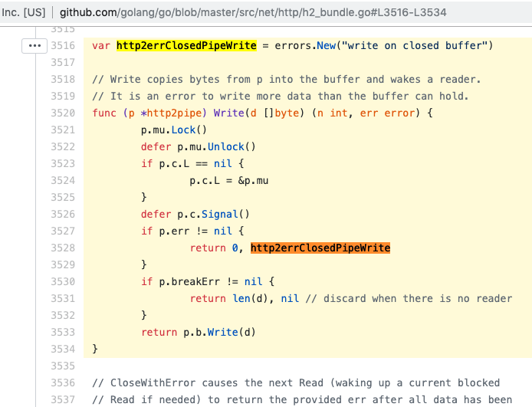Click comment 'discard when there is no reader'

(x=409, y=298)
